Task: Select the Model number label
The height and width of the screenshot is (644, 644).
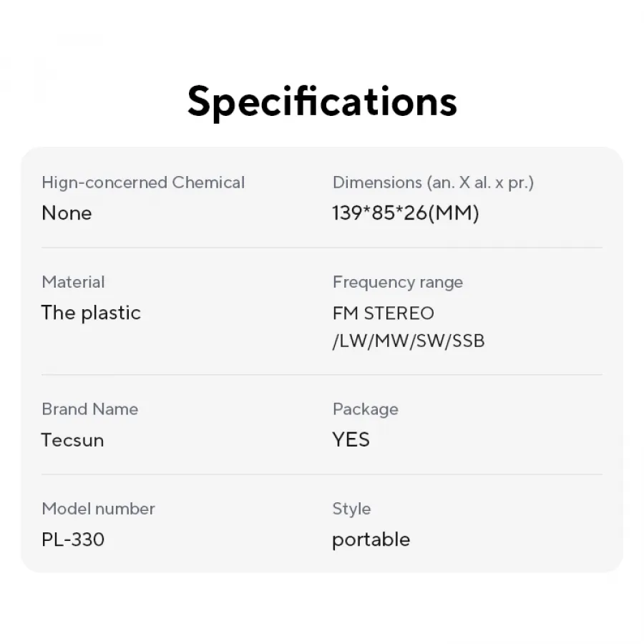Action: (99, 509)
